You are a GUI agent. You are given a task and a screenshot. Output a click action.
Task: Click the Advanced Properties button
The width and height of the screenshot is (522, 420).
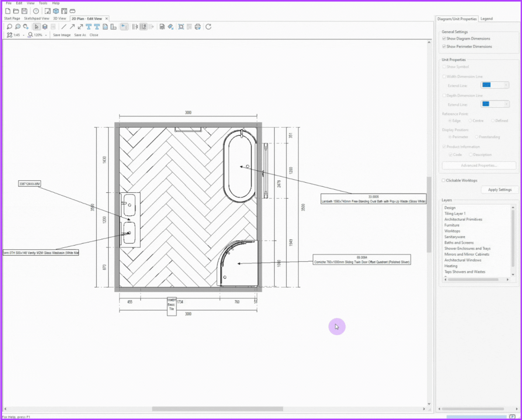479,165
